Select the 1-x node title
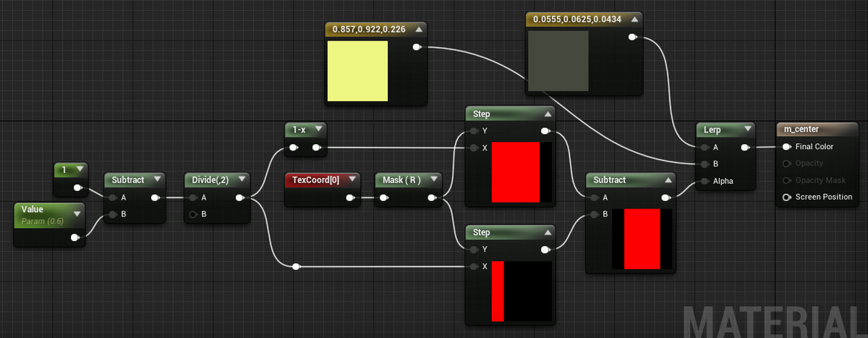This screenshot has height=338, width=868. point(299,130)
